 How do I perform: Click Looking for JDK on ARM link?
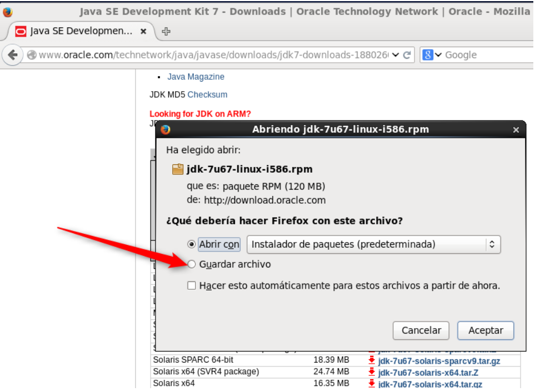point(200,114)
